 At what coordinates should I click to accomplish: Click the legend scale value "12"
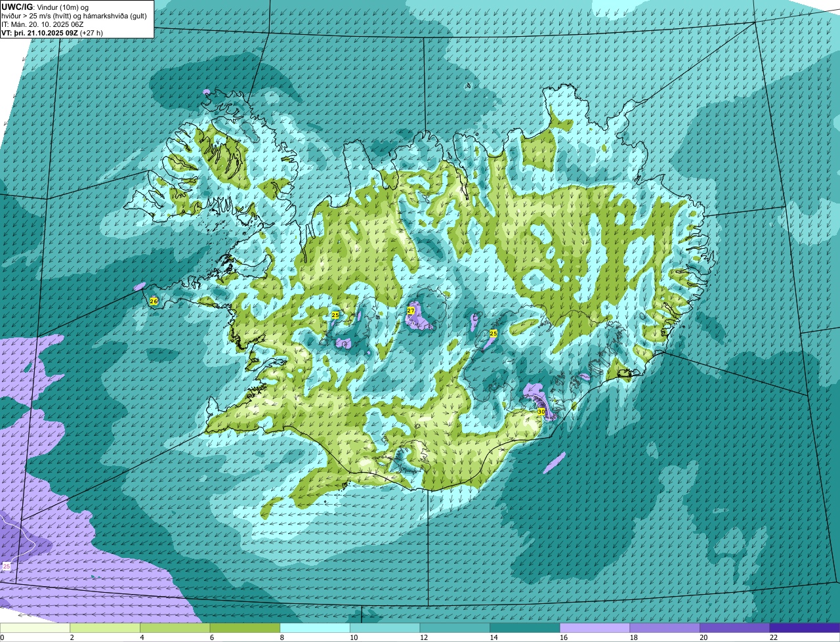click(x=423, y=637)
